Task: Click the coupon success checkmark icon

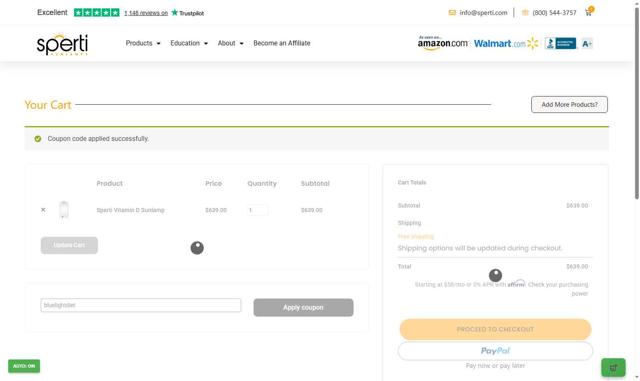Action: (x=38, y=139)
